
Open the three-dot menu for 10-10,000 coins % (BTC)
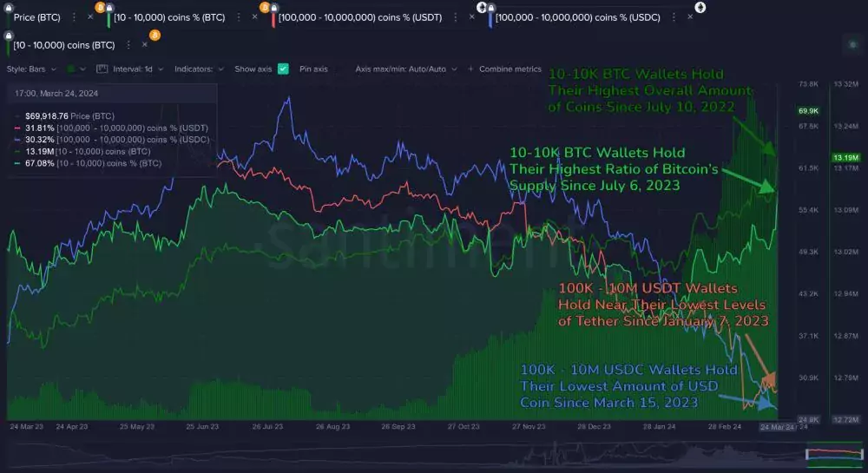pyautogui.click(x=239, y=17)
